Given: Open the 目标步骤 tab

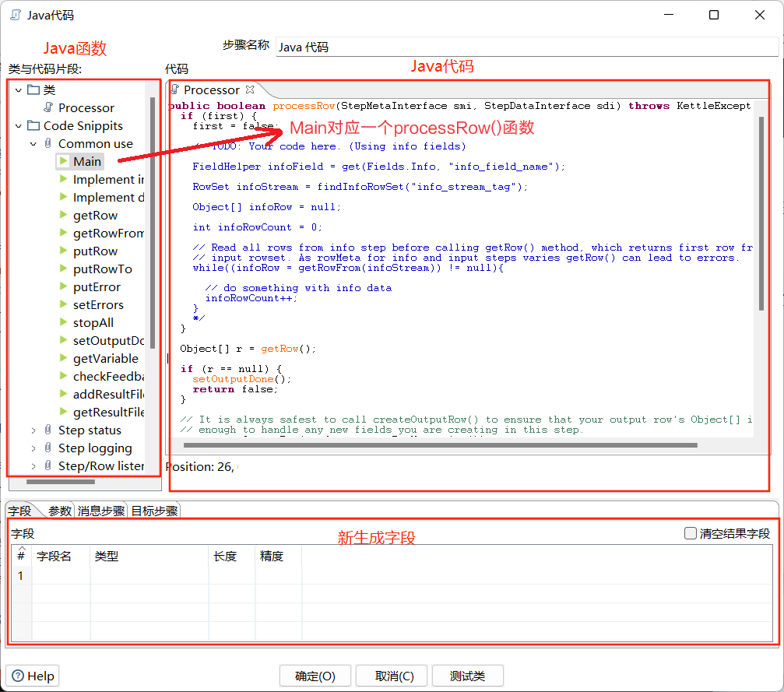Looking at the screenshot, I should click(154, 511).
